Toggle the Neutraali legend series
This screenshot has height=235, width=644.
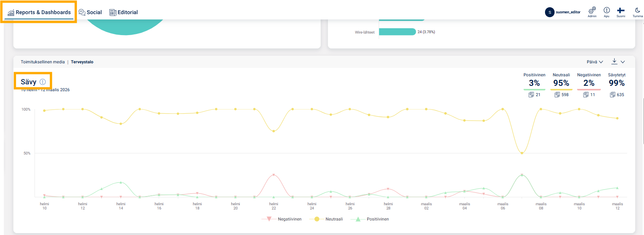[x=326, y=219]
